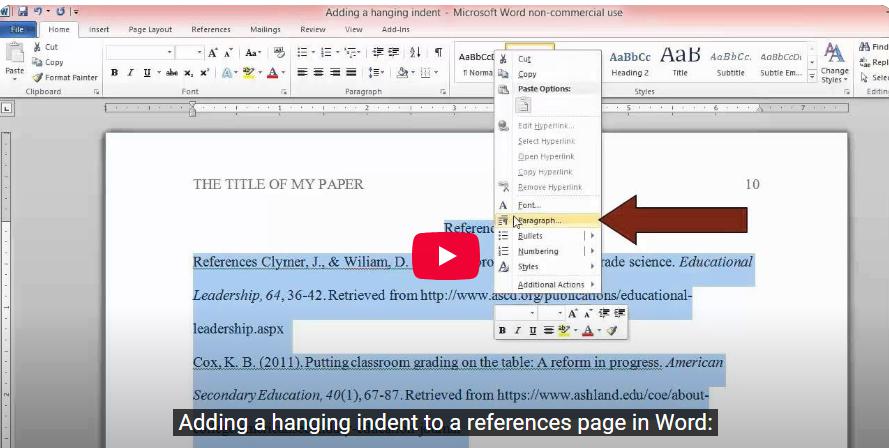Open the Font dialog launcher in ribbon
This screenshot has width=889, height=448.
pos(284,91)
